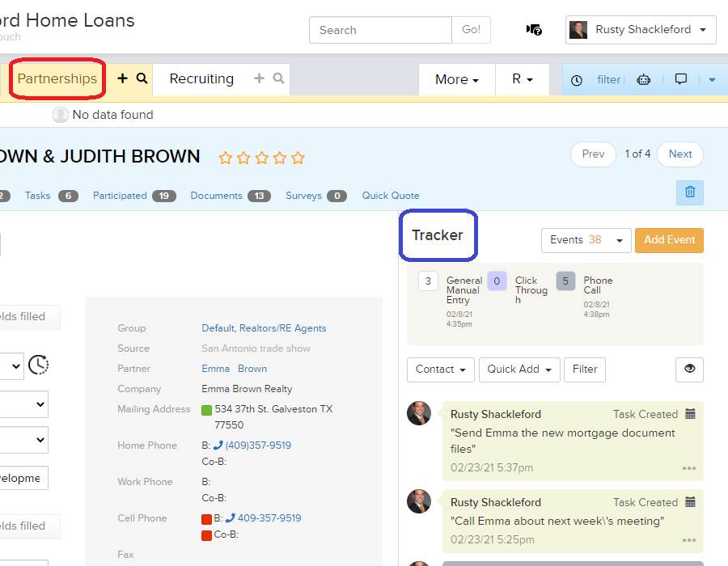Viewport: 728px width, 566px height.
Task: Call the cell number 409-357-9519
Action: click(x=269, y=517)
